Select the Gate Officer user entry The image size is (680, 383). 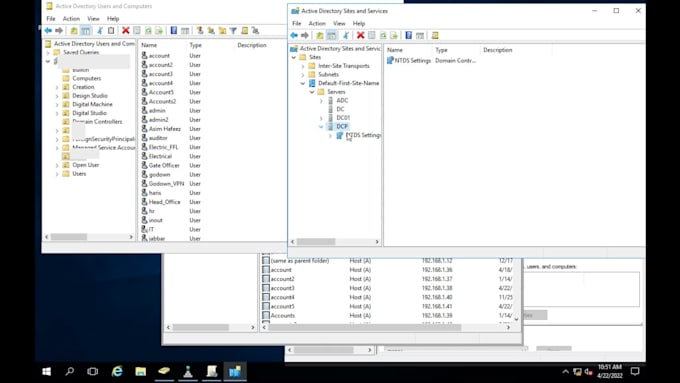point(164,165)
